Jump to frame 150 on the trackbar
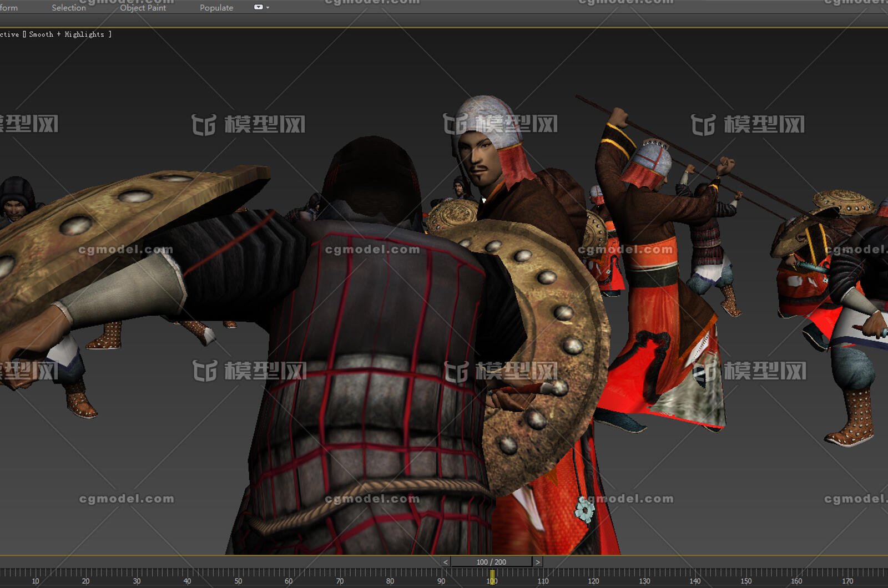 746,581
